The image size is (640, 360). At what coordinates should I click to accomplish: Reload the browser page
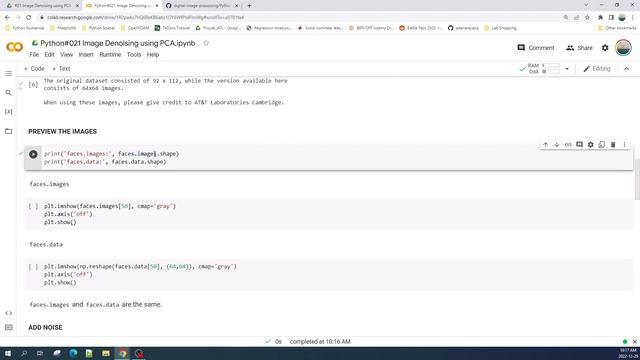29,17
